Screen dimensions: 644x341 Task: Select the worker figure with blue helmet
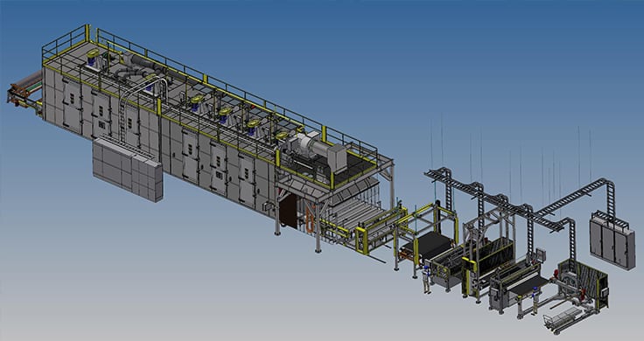tap(427, 280)
